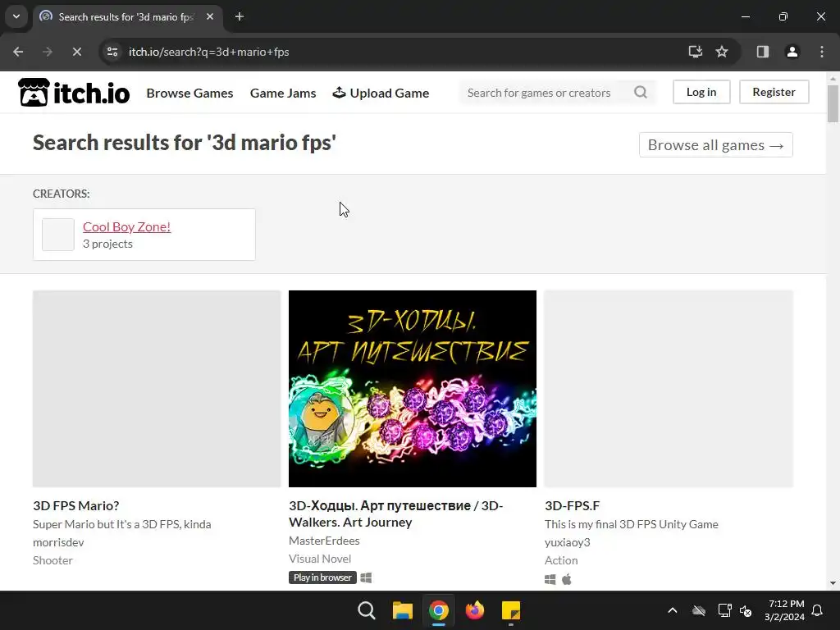
Task: Toggle the Chrome side panel
Action: (763, 52)
